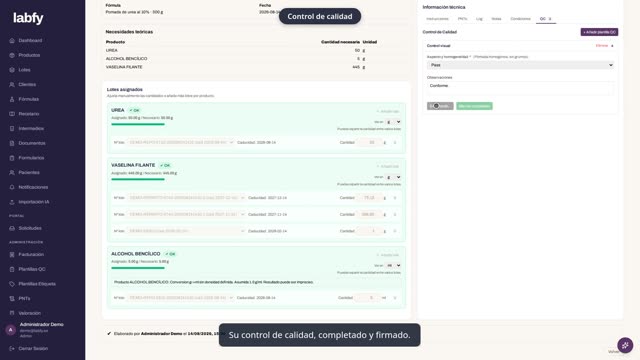Image resolution: width=640 pixels, height=360 pixels.
Task: Open the Valoración sidebar icon
Action: point(12,313)
